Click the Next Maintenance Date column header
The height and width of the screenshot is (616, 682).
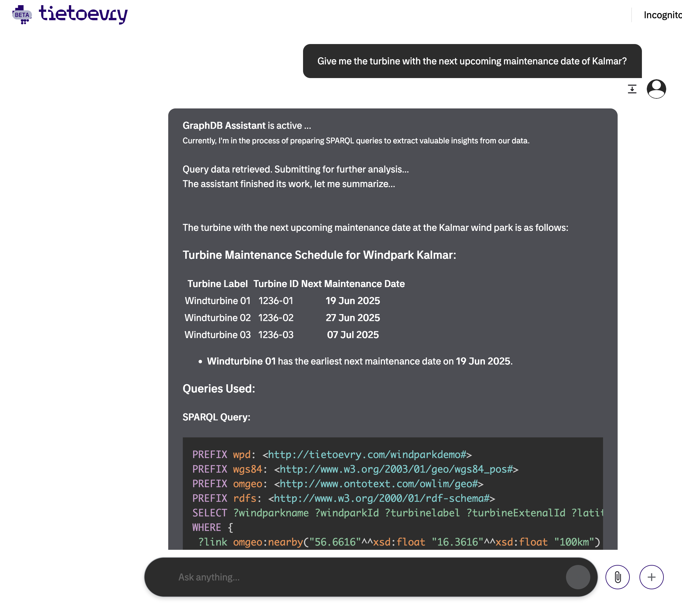tap(353, 284)
